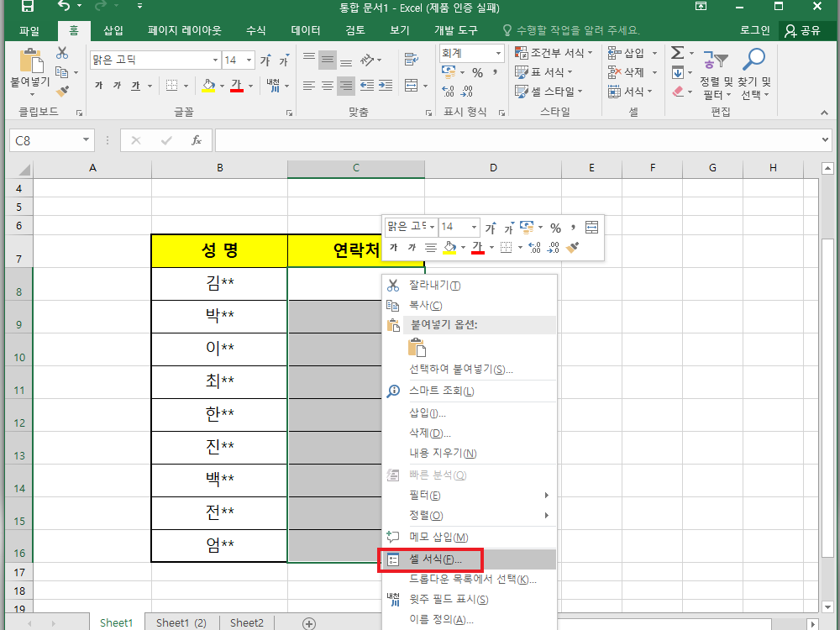Click the Share button
This screenshot has height=630, width=840.
pyautogui.click(x=802, y=30)
